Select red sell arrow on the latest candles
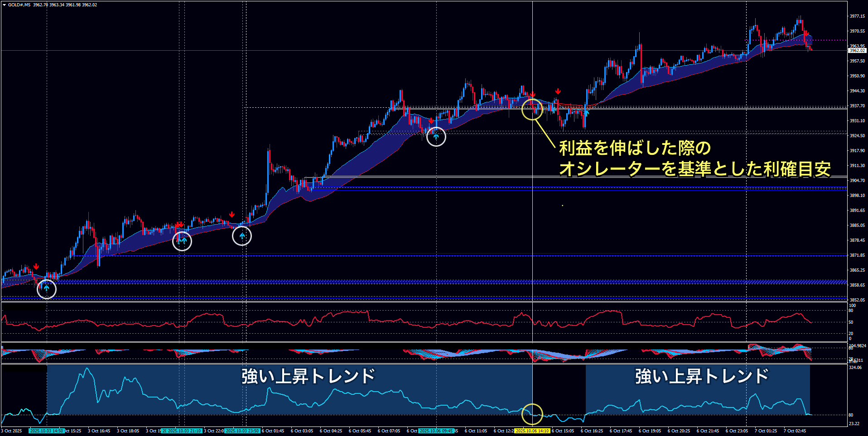The height and width of the screenshot is (436, 868). [x=806, y=34]
